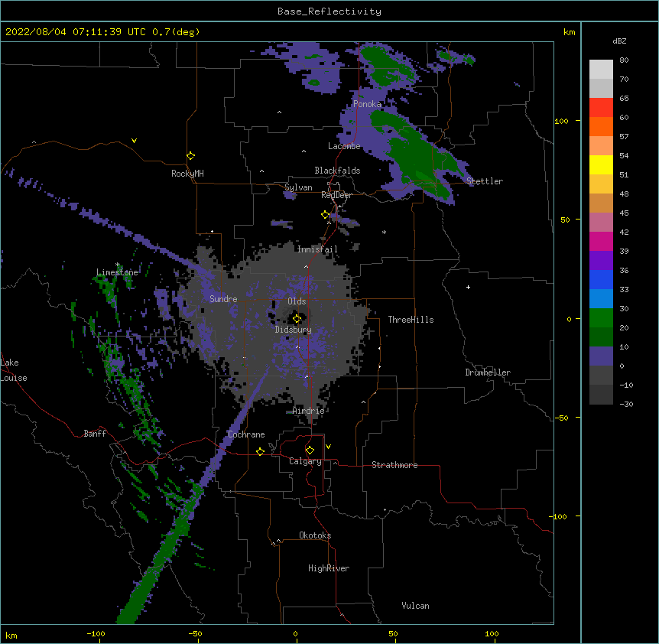659x644 pixels.
Task: Click the km unit label at bottom left
Action: [11, 636]
